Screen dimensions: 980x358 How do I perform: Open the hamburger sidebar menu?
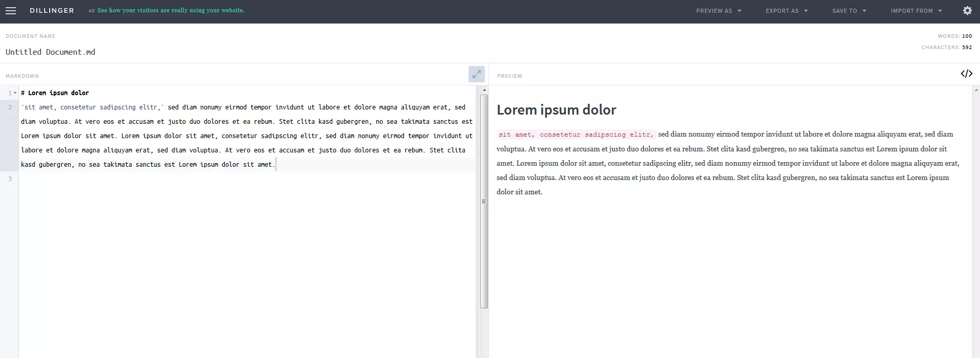click(x=11, y=11)
